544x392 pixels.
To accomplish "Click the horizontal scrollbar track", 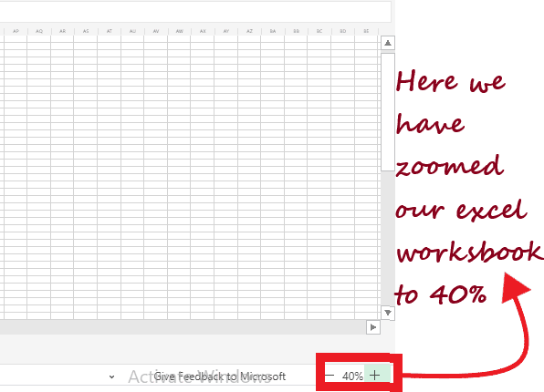I will tap(183, 327).
